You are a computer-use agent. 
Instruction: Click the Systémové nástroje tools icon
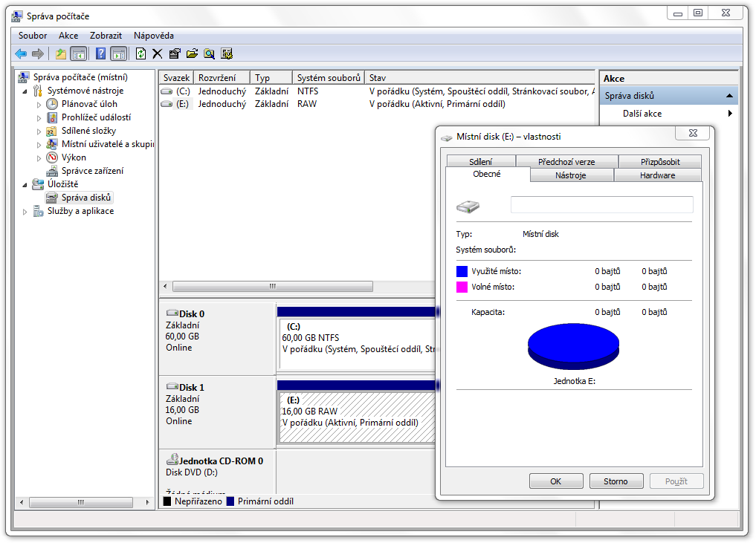click(38, 91)
